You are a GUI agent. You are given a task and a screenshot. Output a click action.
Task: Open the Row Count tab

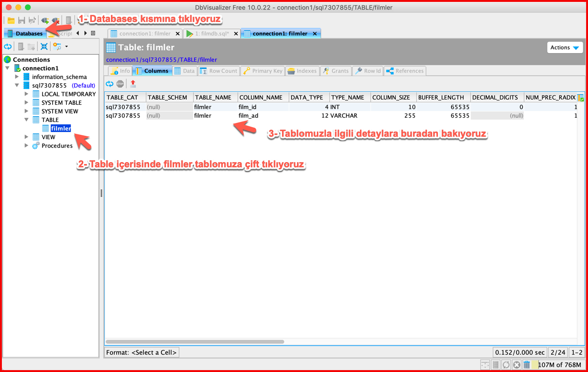coord(218,71)
